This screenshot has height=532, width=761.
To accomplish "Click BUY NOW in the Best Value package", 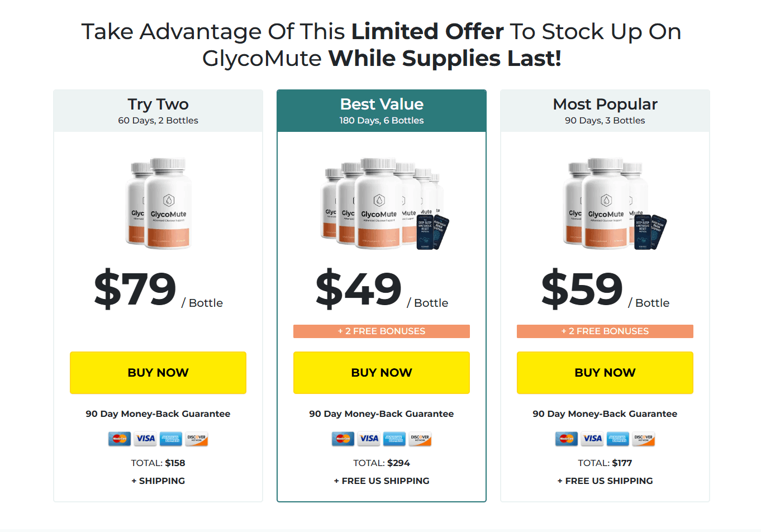I will tap(382, 373).
